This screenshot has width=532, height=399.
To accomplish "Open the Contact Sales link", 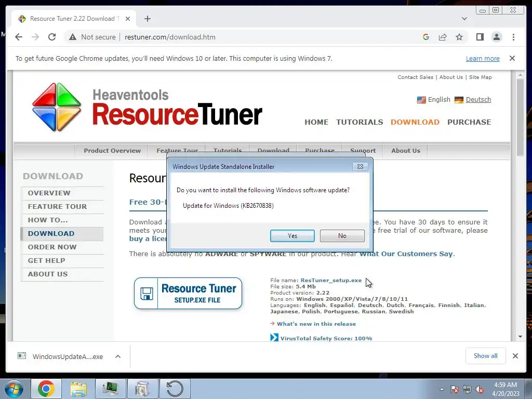I will coord(415,77).
